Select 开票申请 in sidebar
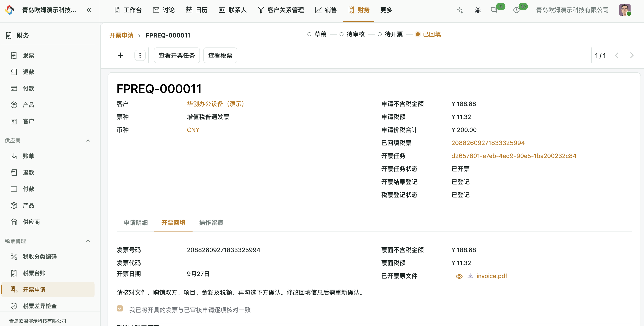This screenshot has width=644, height=326. pyautogui.click(x=48, y=290)
